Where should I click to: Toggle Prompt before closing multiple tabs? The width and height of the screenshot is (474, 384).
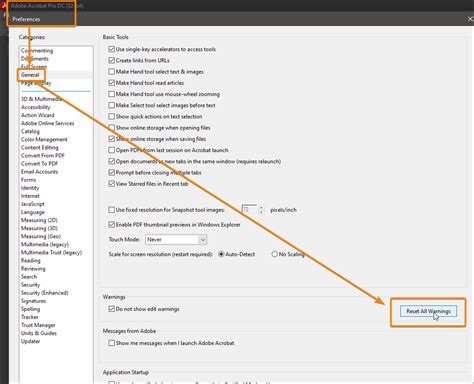pyautogui.click(x=112, y=172)
